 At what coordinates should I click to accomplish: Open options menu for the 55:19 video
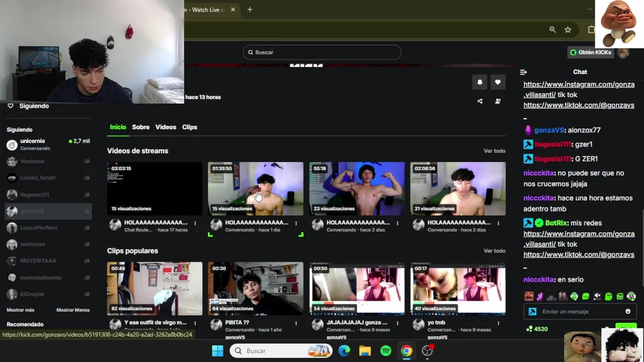(x=397, y=223)
